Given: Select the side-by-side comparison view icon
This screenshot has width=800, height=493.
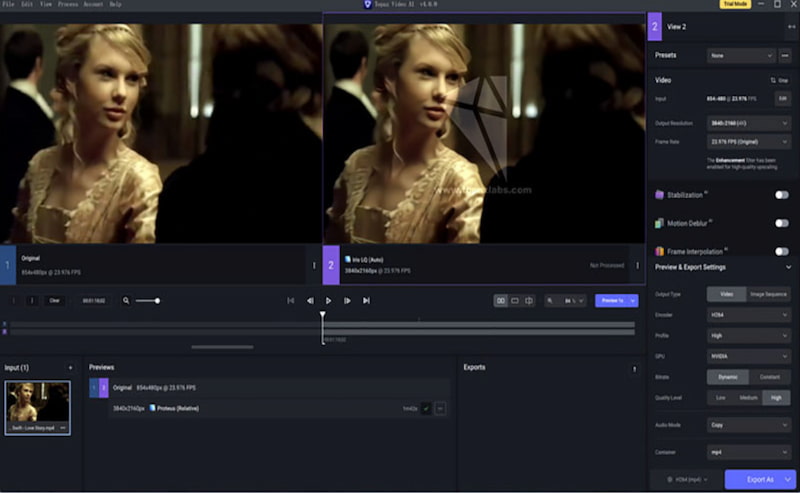Looking at the screenshot, I should click(500, 300).
